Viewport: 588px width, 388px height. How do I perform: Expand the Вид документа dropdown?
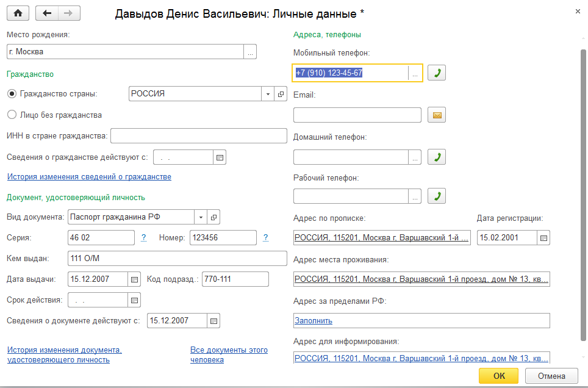(x=201, y=217)
